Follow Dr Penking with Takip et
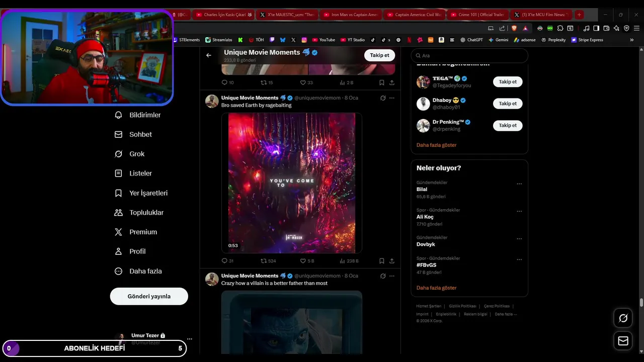Screen dimensions: 644x362 (x=508, y=126)
